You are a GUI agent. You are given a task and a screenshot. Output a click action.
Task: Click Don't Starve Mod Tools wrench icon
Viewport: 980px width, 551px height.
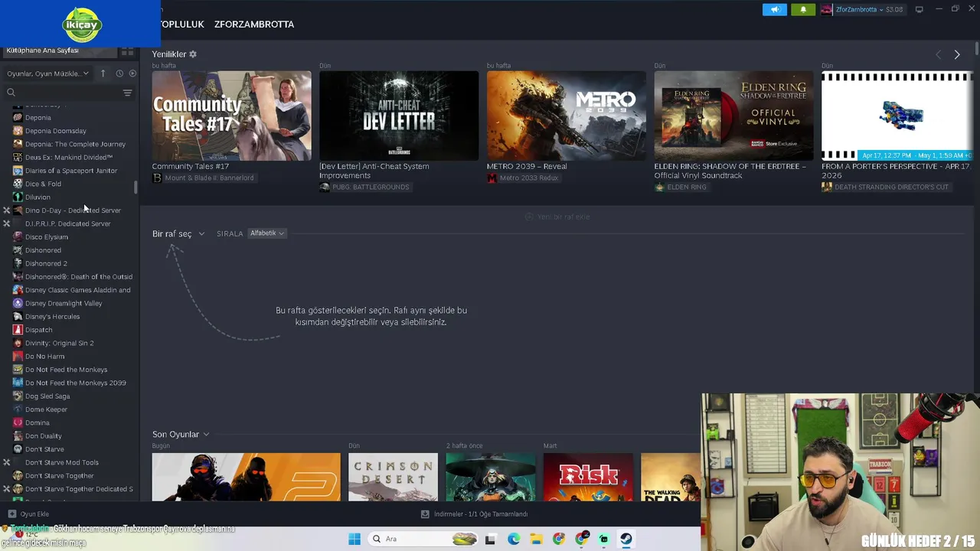coord(7,462)
